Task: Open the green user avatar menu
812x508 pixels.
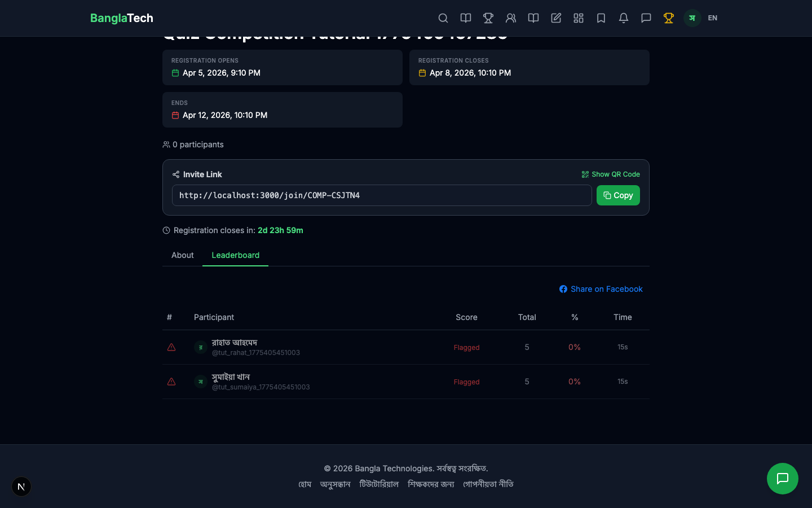Action: pyautogui.click(x=692, y=18)
